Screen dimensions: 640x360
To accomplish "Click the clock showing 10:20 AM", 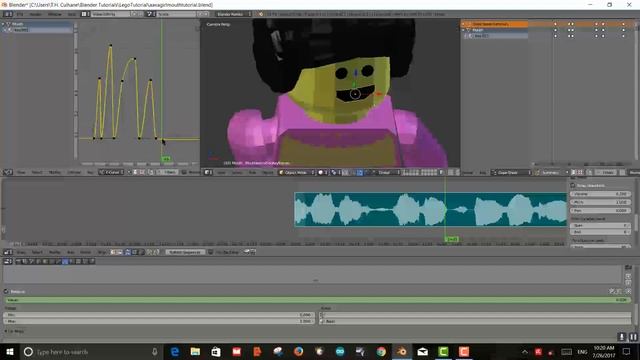I will tap(604, 348).
